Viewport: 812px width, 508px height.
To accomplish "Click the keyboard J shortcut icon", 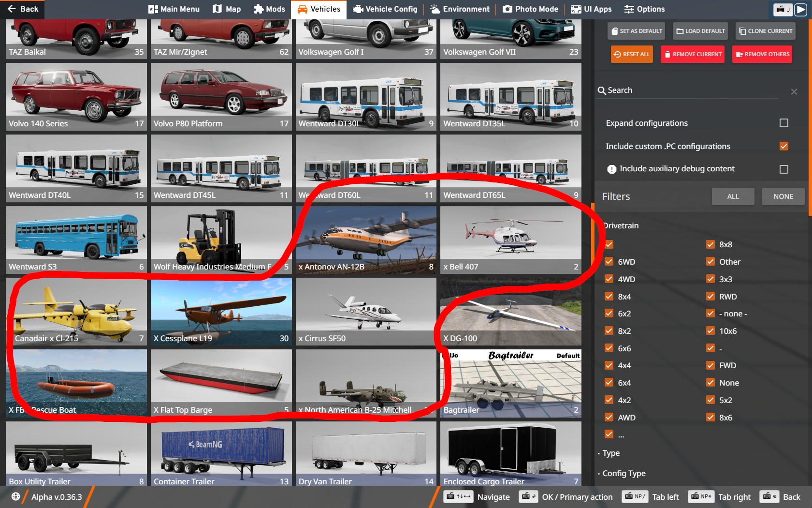I will (x=783, y=10).
